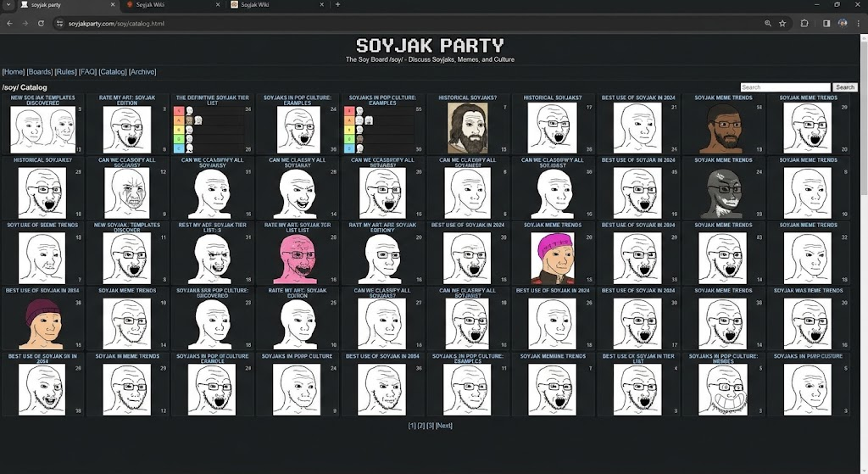Open the browser three-dot menu
This screenshot has width=868, height=474.
pos(858,23)
